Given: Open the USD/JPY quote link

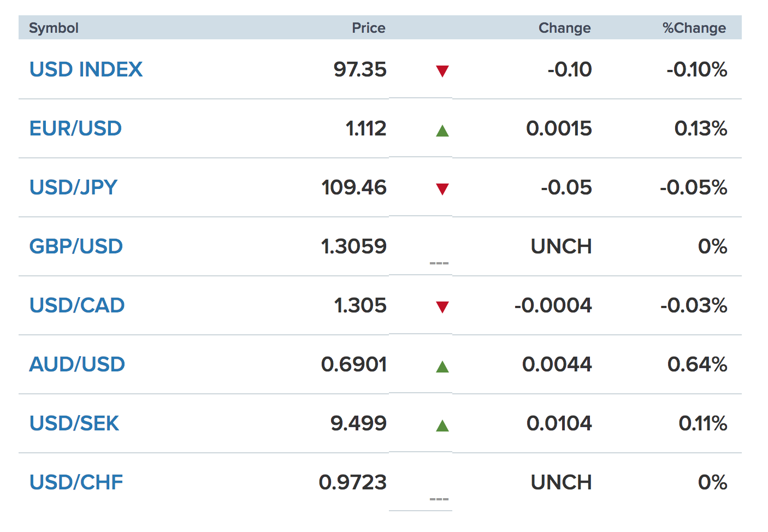Looking at the screenshot, I should [73, 187].
